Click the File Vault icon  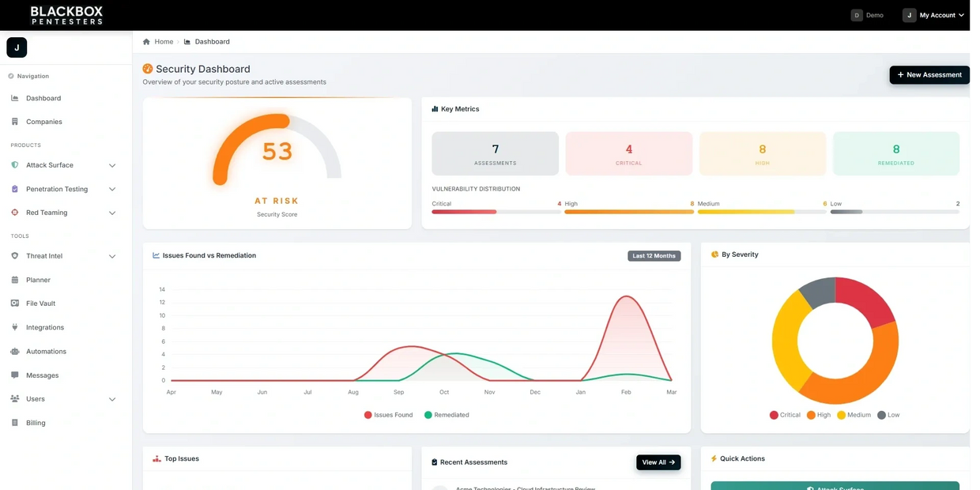(x=15, y=303)
